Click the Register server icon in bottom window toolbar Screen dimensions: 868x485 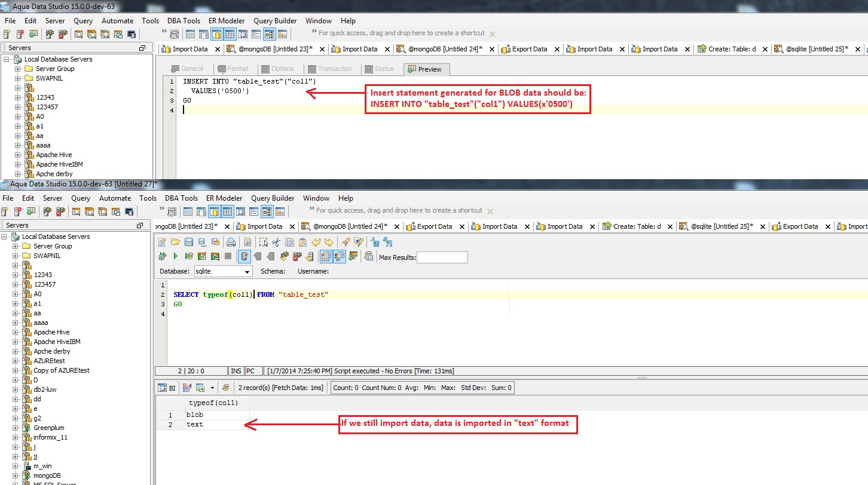(x=5, y=211)
